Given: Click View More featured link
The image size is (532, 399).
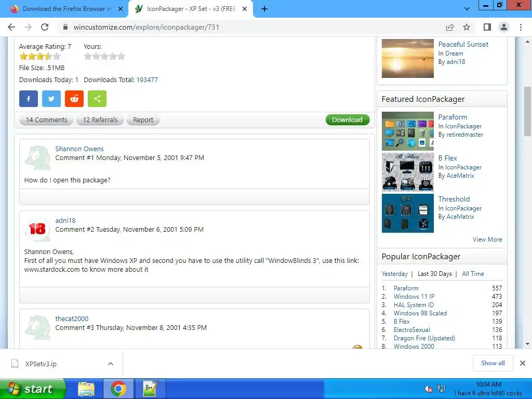Looking at the screenshot, I should tap(487, 239).
